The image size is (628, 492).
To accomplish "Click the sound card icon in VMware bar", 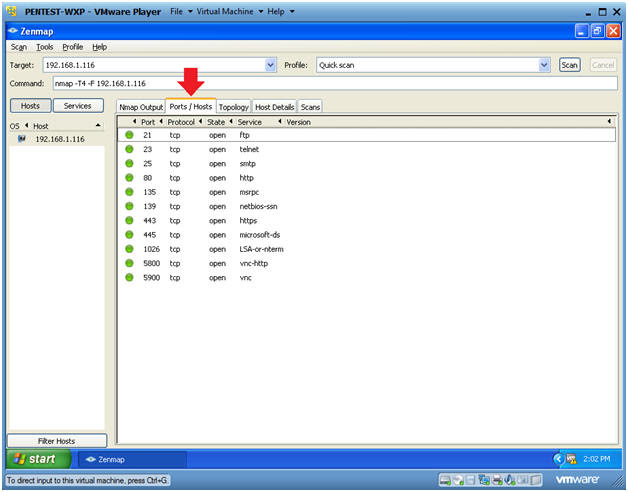I will [x=510, y=479].
